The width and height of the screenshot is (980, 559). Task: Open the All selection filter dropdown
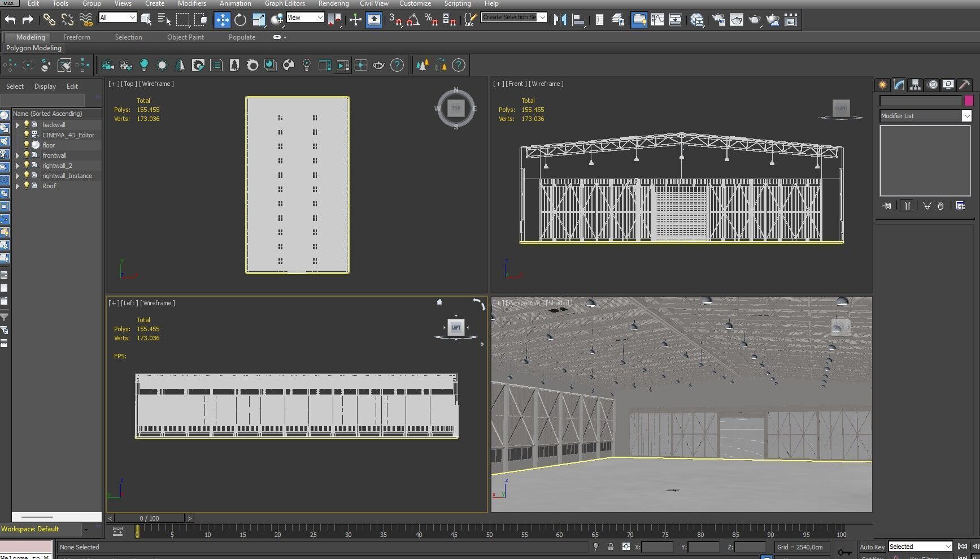(x=117, y=18)
